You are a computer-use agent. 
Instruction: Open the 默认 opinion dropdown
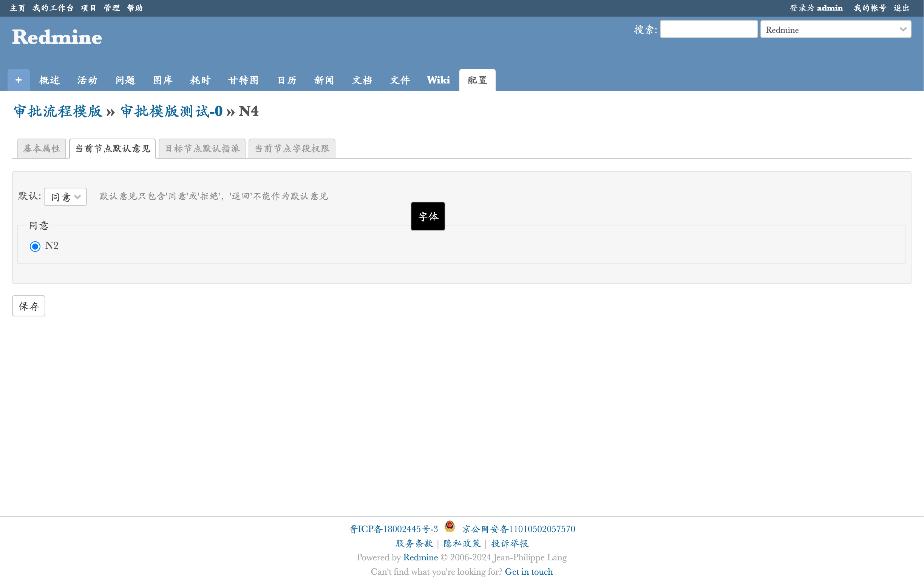coord(65,197)
